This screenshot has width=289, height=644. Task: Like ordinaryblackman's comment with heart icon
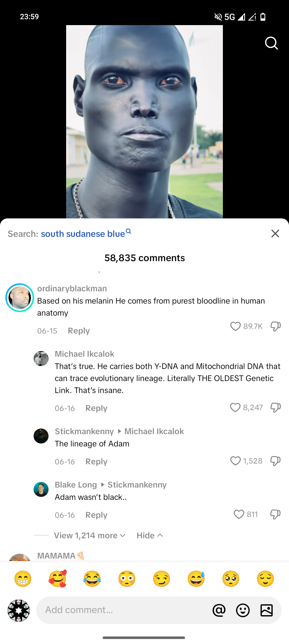pyautogui.click(x=235, y=326)
